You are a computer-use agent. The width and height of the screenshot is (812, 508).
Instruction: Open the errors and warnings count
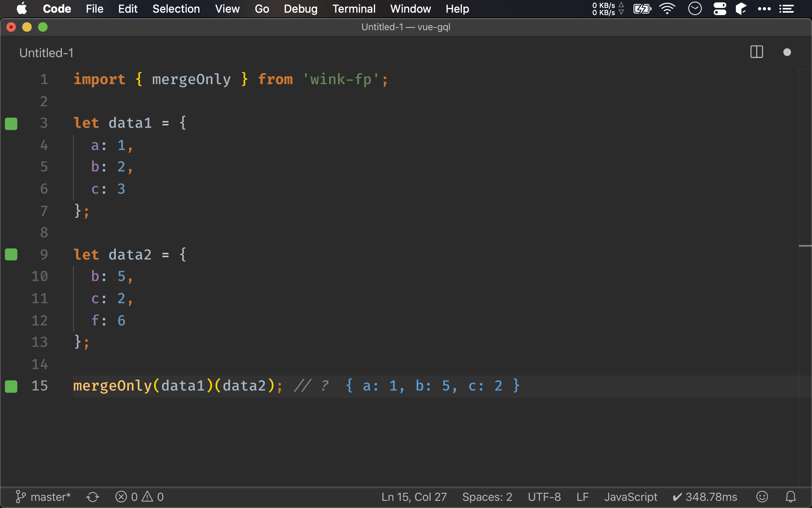pyautogui.click(x=139, y=497)
